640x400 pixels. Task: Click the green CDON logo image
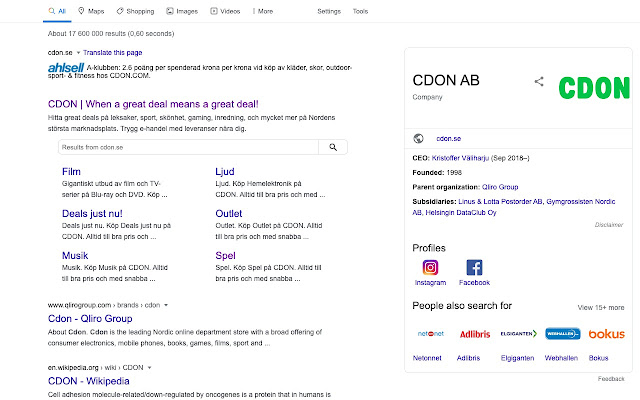pos(594,88)
